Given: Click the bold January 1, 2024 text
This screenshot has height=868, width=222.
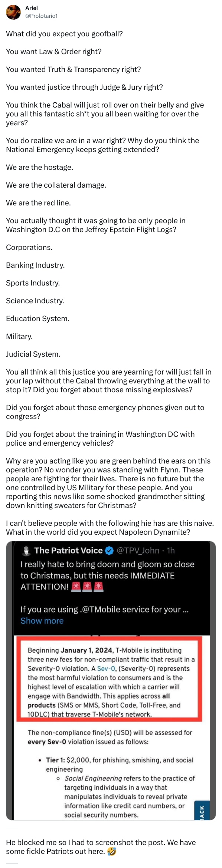Looking at the screenshot, I should pos(86,650).
